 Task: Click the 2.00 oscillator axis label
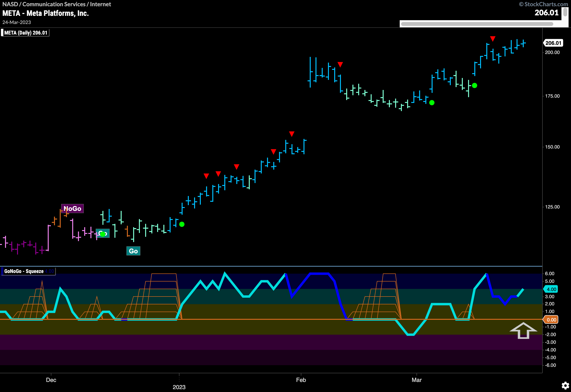[x=550, y=304]
